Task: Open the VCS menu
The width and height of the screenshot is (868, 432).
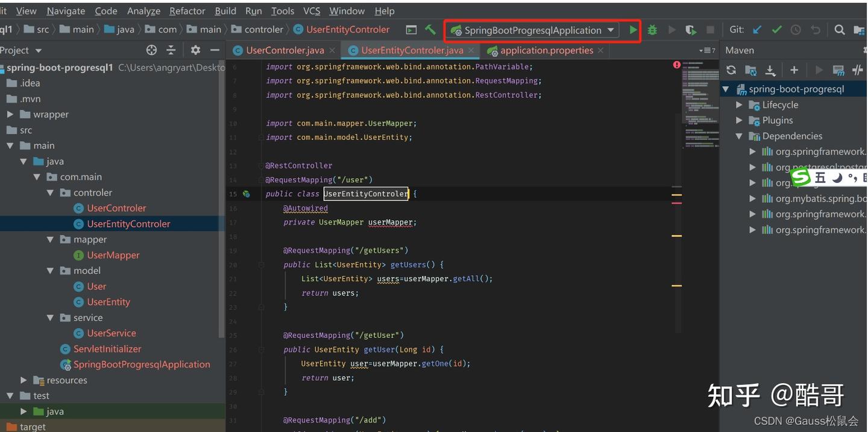Action: coord(312,11)
